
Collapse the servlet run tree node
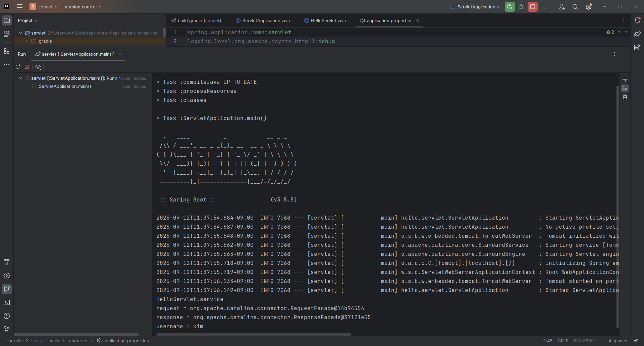click(20, 78)
